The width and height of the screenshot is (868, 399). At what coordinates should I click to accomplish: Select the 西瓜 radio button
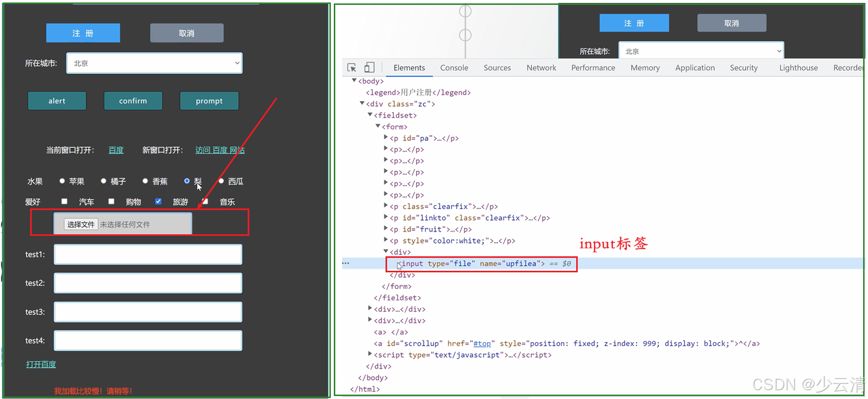point(221,181)
